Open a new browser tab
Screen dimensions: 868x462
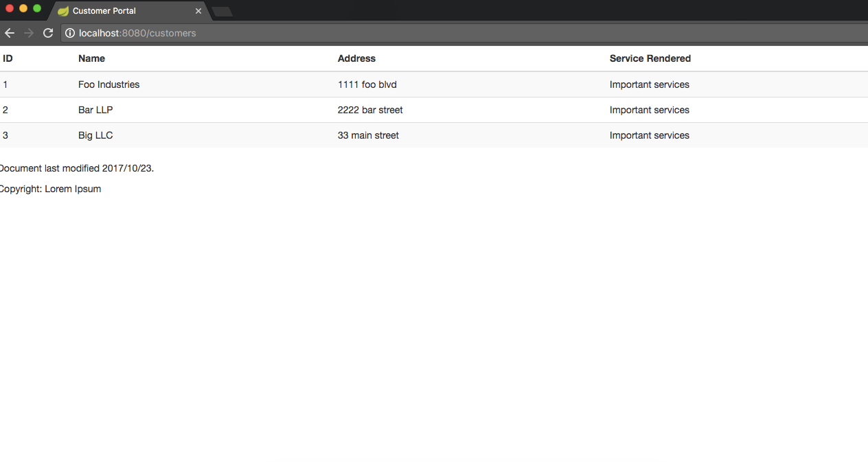pyautogui.click(x=222, y=11)
